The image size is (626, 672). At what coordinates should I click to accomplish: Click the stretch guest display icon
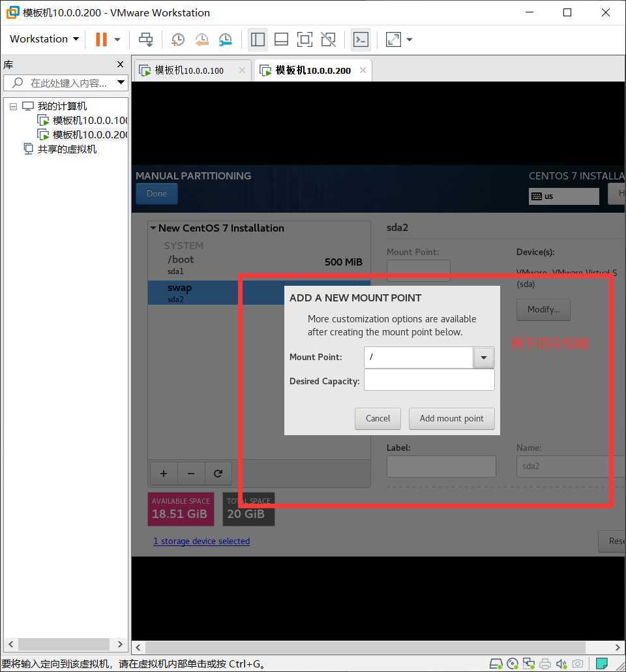[393, 39]
